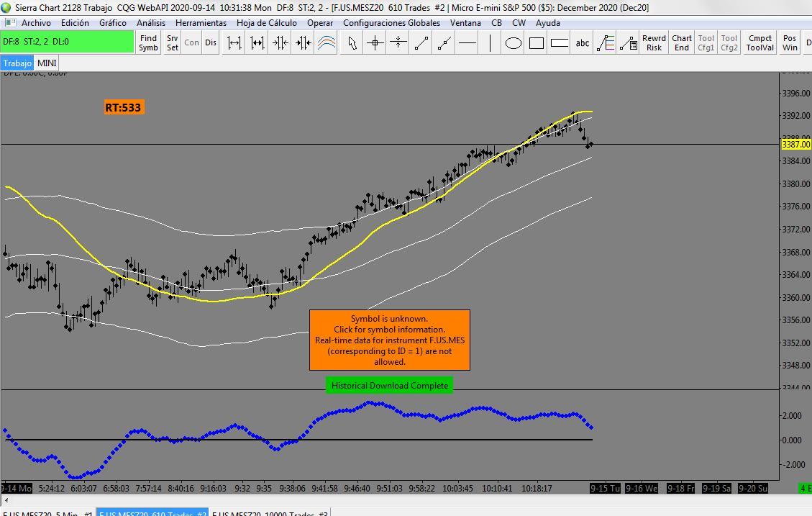Screen dimensions: 812x516
Task: Click the 9-18 Fr date marker
Action: 680,488
